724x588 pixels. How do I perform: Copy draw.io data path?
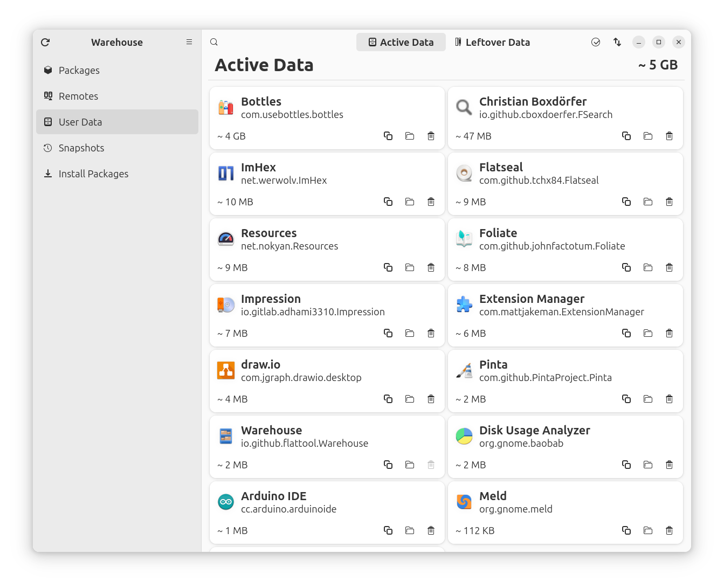[x=388, y=399]
